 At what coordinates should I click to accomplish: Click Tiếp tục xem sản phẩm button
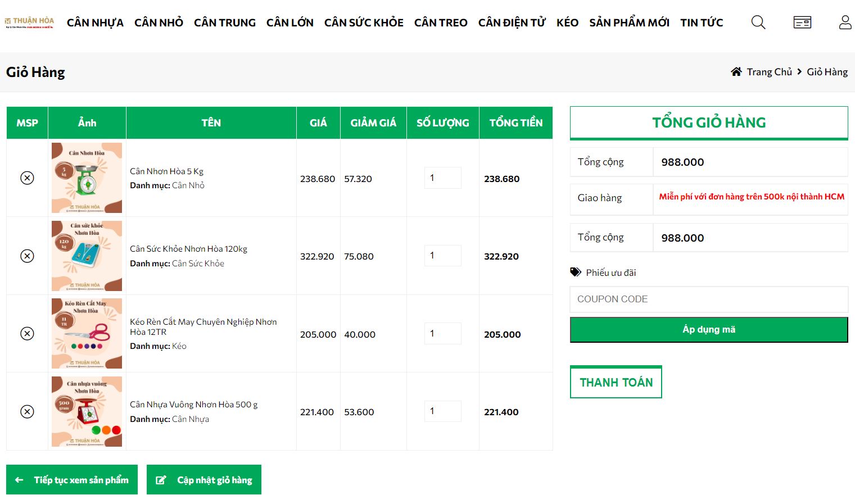(72, 480)
